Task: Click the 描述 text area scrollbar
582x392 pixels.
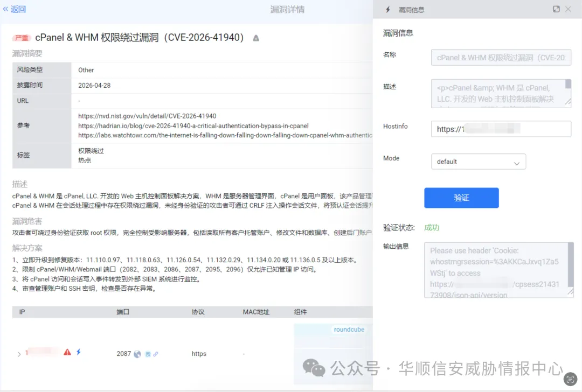Action: [x=568, y=84]
